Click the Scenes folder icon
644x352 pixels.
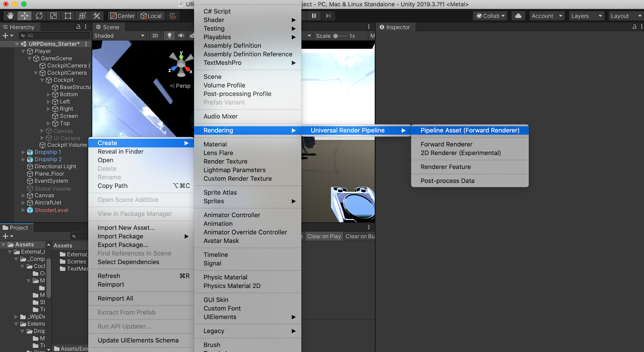coord(63,262)
